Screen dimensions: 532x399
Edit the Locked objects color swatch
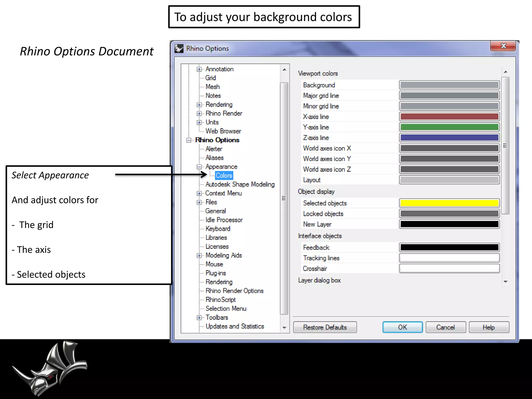pos(449,214)
